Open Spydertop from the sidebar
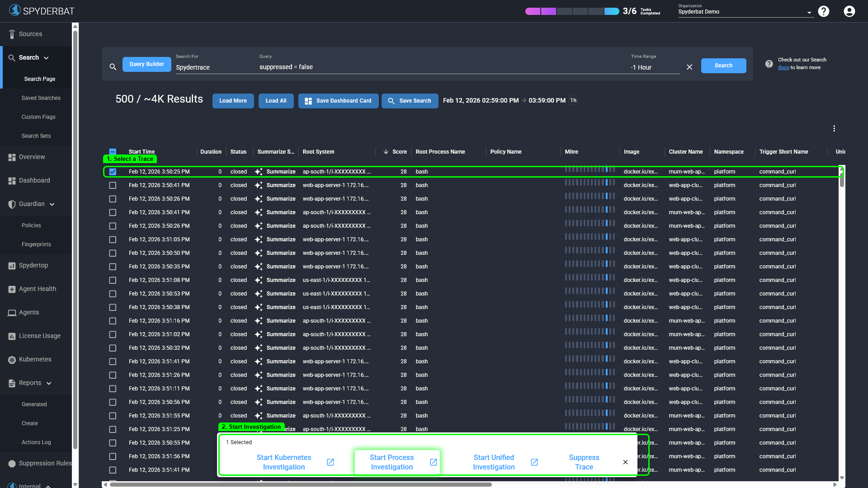This screenshot has width=868, height=488. click(33, 265)
